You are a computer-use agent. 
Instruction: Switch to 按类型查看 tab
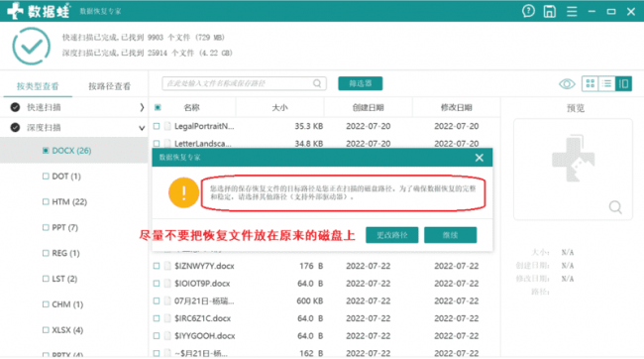[38, 86]
